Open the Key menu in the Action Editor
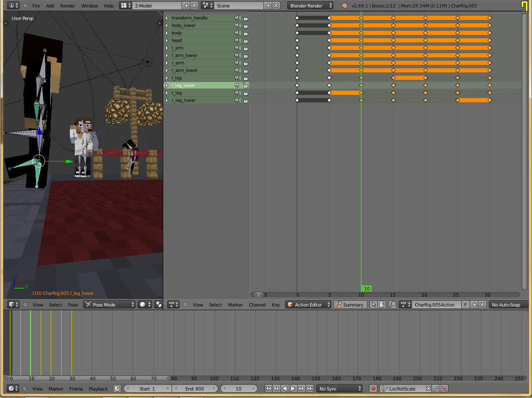Image resolution: width=532 pixels, height=398 pixels. tap(276, 305)
